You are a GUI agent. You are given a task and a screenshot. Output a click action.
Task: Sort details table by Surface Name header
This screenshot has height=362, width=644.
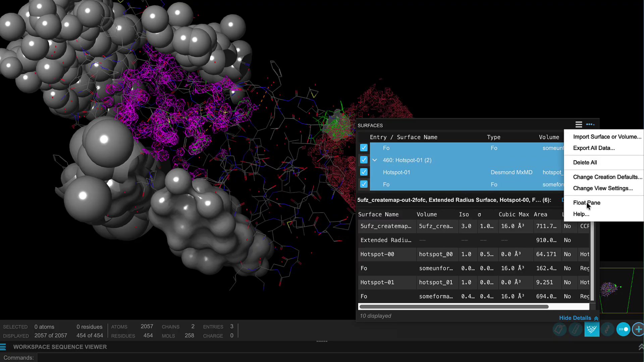coord(378,214)
